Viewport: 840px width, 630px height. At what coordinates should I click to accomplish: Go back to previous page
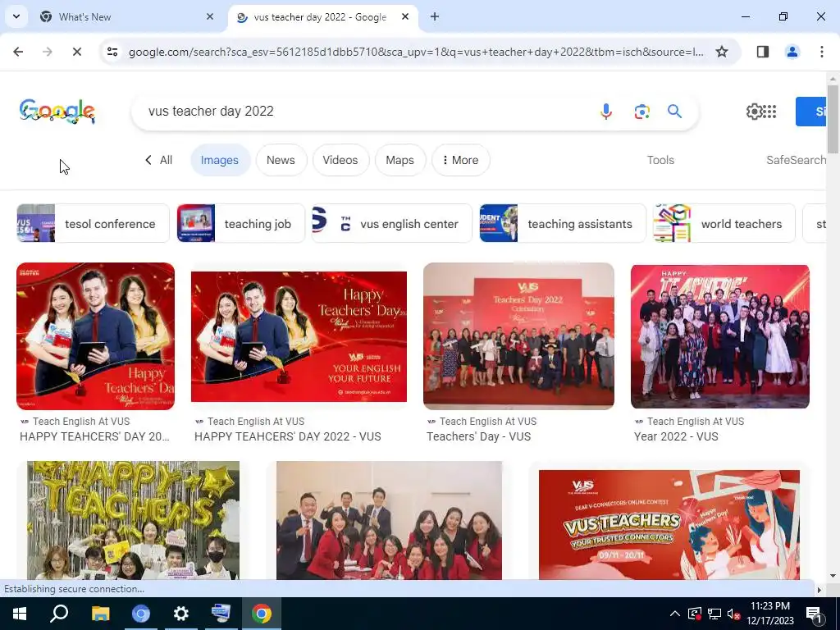tap(18, 52)
